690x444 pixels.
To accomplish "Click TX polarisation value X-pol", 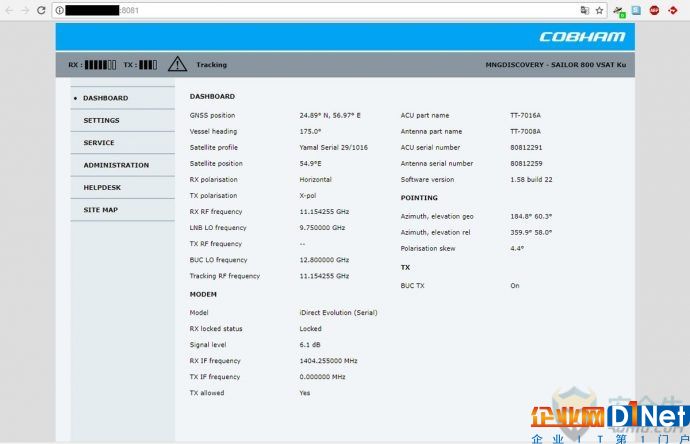I will pos(308,195).
